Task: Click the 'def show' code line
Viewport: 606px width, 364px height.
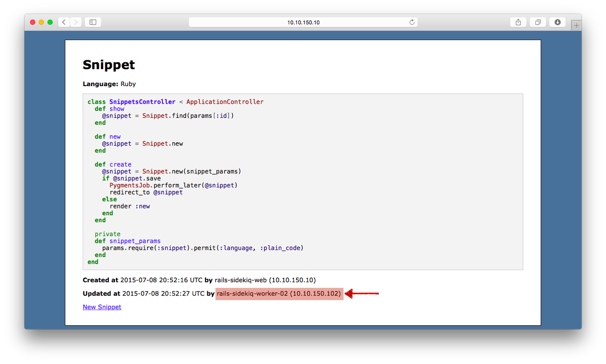Action: (109, 109)
